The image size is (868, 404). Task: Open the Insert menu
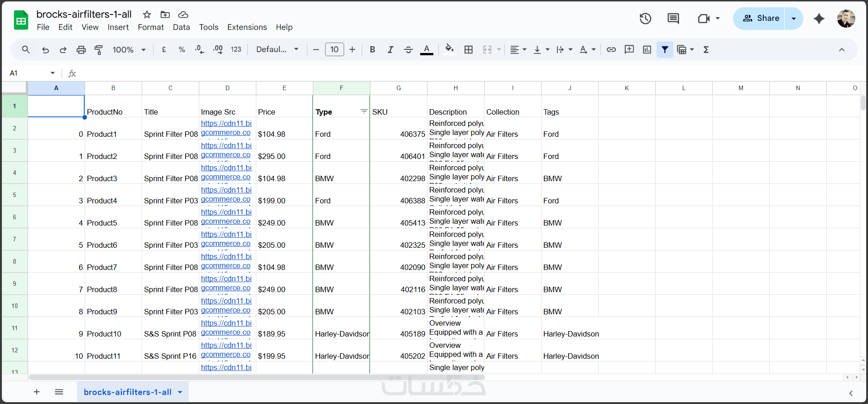[118, 27]
